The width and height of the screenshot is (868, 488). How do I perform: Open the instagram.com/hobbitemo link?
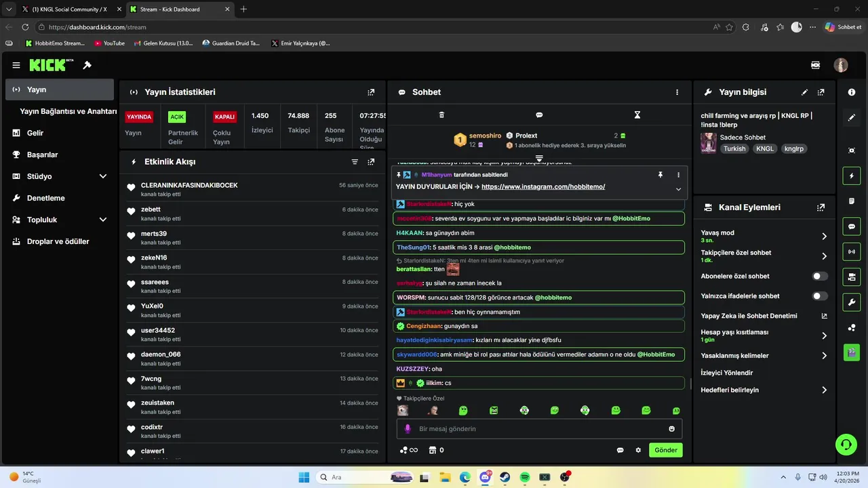click(543, 186)
